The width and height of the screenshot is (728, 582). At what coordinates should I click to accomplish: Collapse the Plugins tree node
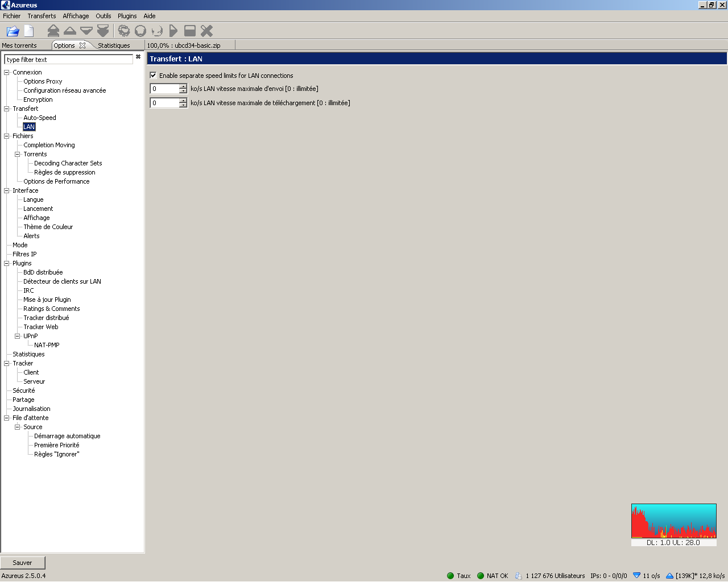[x=7, y=263]
